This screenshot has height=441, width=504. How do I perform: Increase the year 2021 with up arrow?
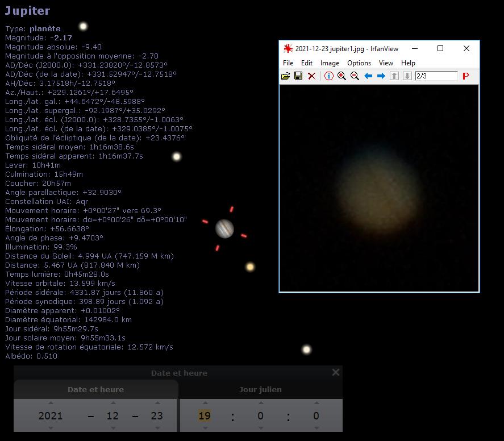coord(51,403)
